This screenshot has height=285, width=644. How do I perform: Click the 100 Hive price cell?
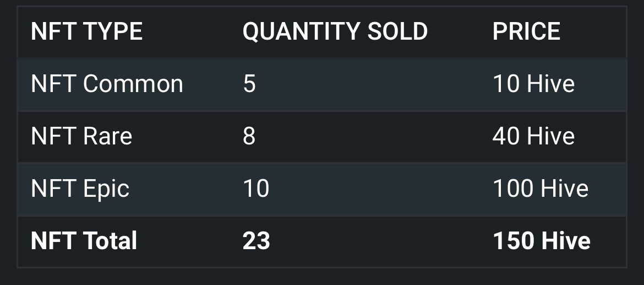pyautogui.click(x=541, y=189)
